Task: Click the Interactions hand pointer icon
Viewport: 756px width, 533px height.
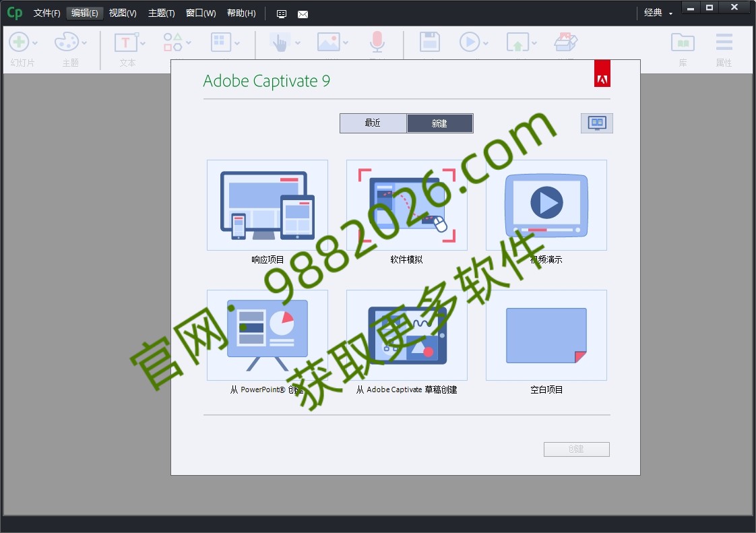Action: (x=280, y=42)
